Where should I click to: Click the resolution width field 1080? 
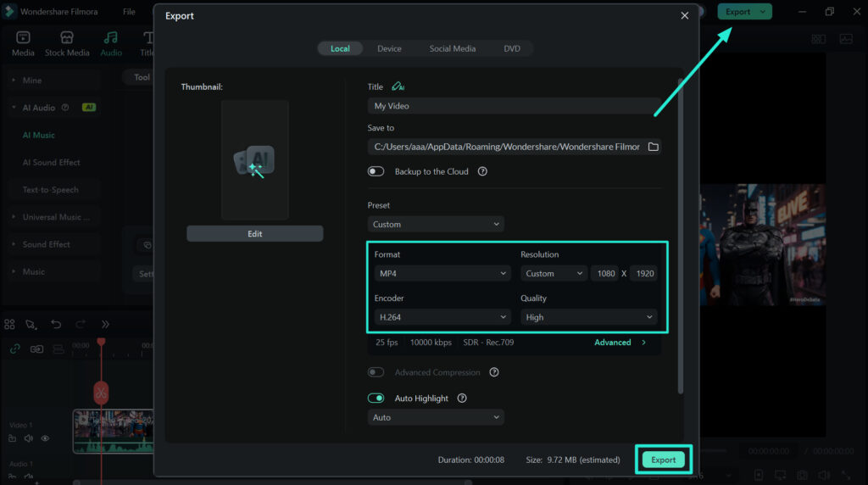[605, 273]
